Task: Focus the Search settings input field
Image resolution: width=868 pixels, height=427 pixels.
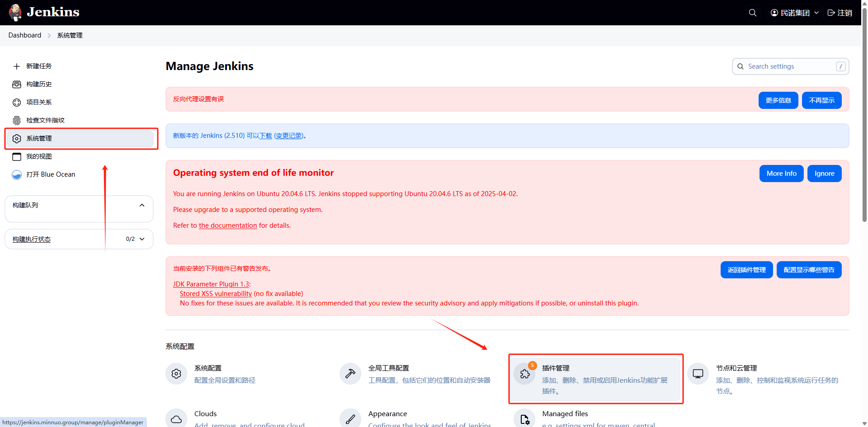Action: coord(790,66)
